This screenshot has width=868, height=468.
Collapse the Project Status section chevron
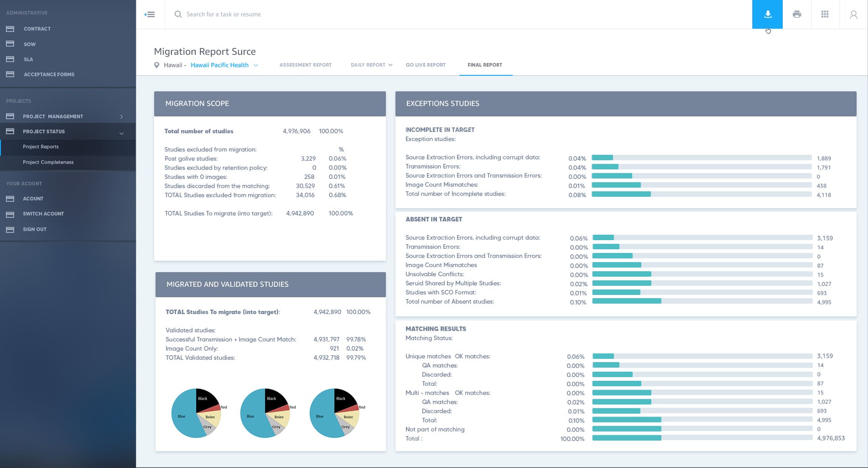[x=121, y=133]
